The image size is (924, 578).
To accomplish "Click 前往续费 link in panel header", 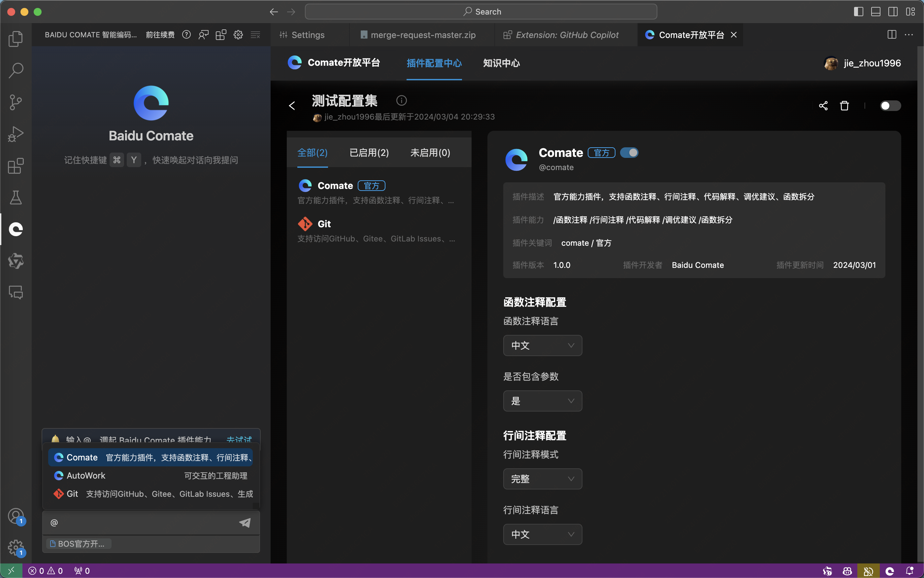I will pyautogui.click(x=160, y=35).
